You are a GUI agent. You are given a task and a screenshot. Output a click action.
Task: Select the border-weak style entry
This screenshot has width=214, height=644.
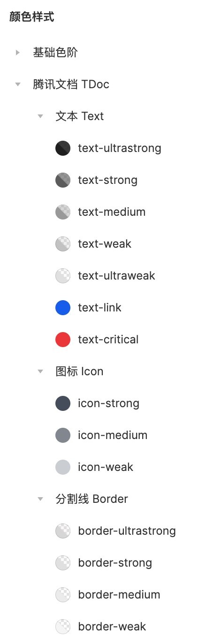point(112,627)
